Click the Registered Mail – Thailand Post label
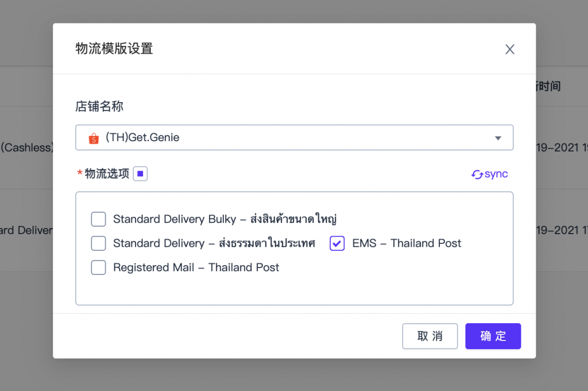The width and height of the screenshot is (588, 391). coord(196,268)
